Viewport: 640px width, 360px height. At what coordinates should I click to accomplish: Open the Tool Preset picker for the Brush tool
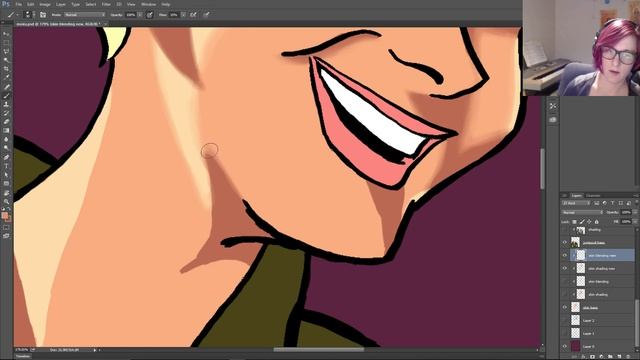[13, 15]
